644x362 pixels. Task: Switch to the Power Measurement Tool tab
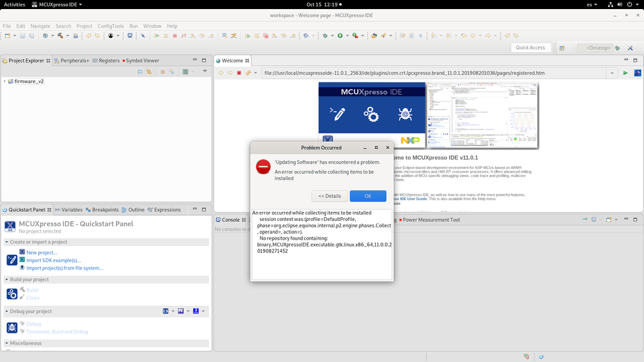point(429,220)
